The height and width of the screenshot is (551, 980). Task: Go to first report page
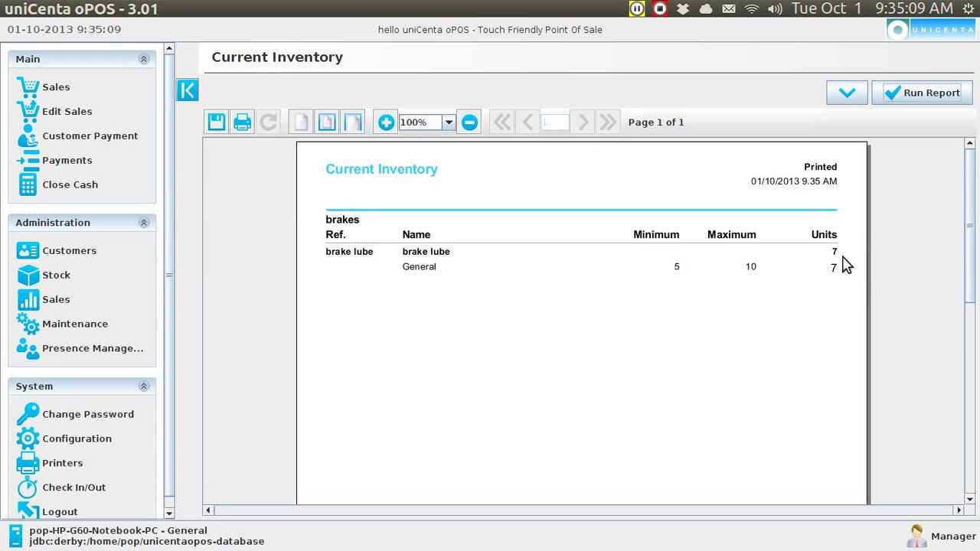click(x=502, y=122)
